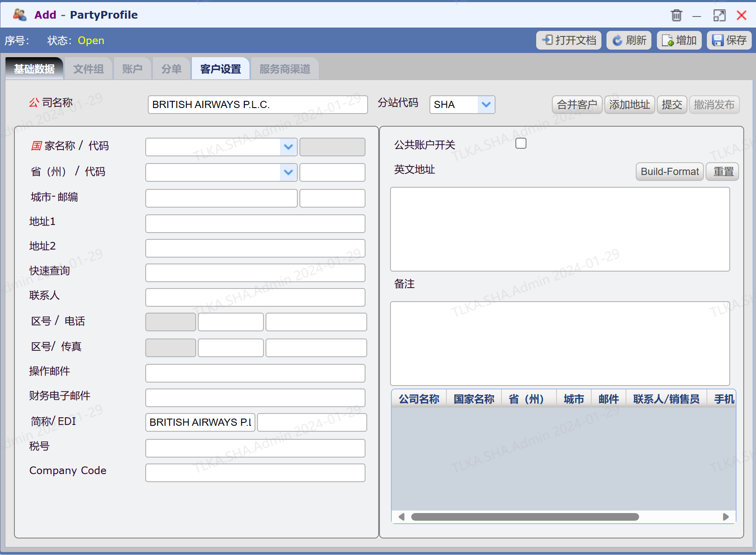Screen dimensions: 756x555
Task: Sort by 省(州) column header
Action: [x=529, y=399]
